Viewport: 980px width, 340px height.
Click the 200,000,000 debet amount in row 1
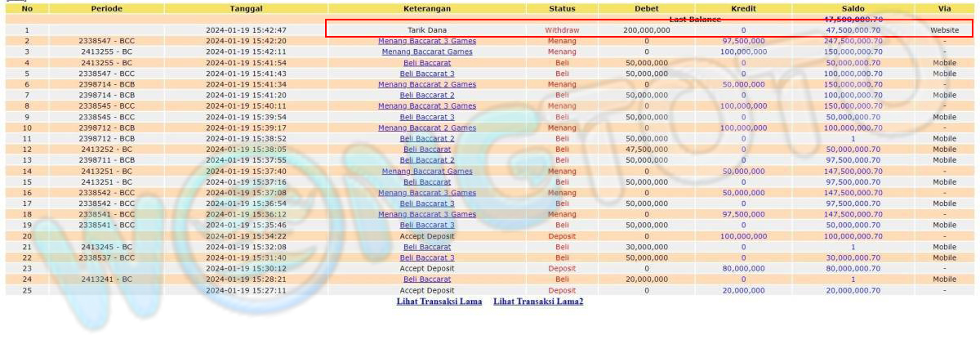[646, 29]
